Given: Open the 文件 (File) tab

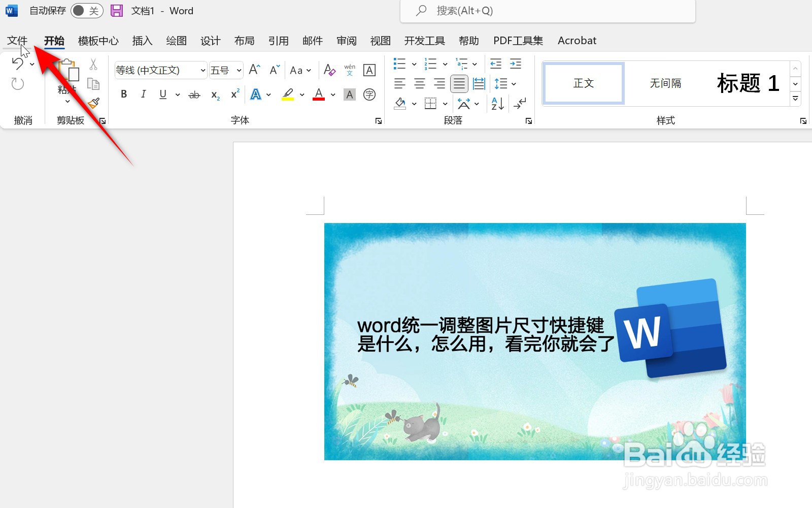Looking at the screenshot, I should coord(17,41).
